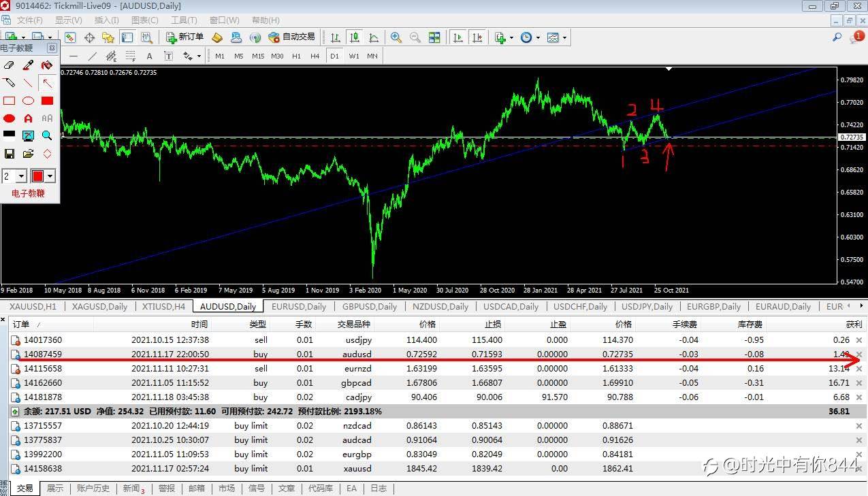The image size is (868, 496).
Task: Expand the red color dropdown arrow
Action: coord(50,176)
